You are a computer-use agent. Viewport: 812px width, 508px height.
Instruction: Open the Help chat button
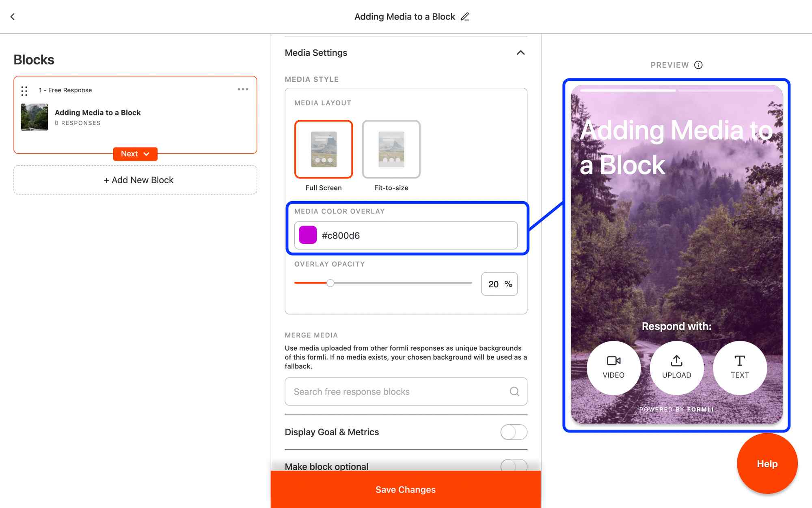pyautogui.click(x=767, y=464)
